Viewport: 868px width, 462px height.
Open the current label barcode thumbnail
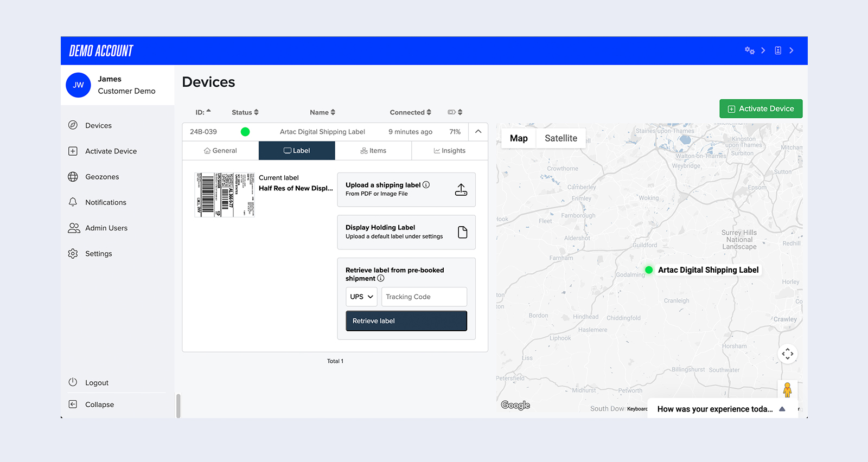(x=225, y=195)
